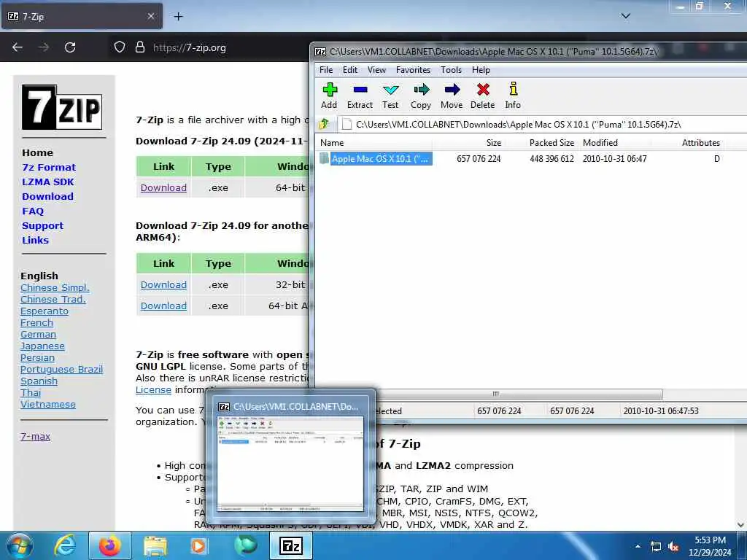
Task: Click the 64-bit .exe Download link
Action: [163, 187]
